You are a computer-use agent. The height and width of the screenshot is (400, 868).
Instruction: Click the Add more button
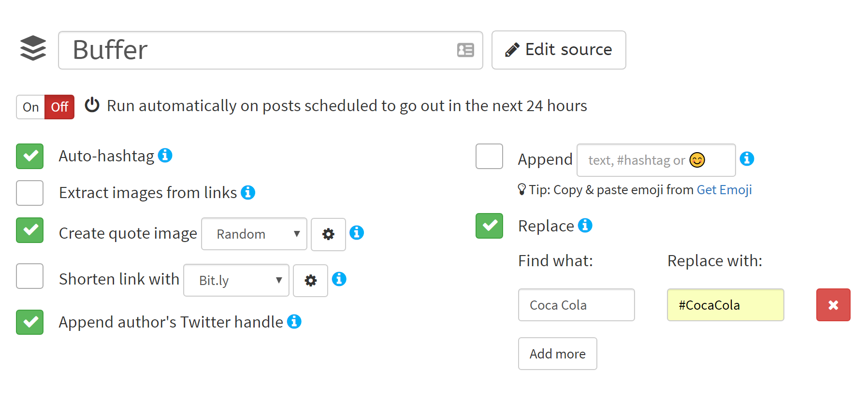pyautogui.click(x=558, y=354)
